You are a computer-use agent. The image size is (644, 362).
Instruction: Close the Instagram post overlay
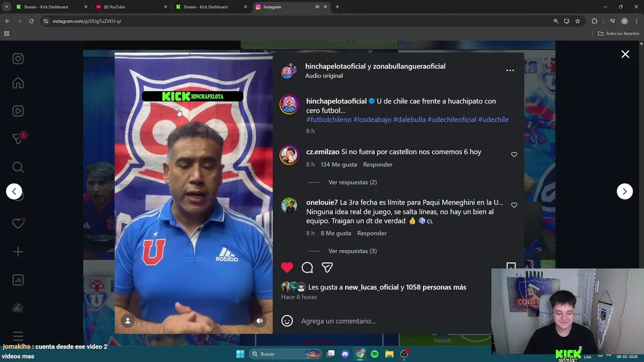pyautogui.click(x=625, y=54)
